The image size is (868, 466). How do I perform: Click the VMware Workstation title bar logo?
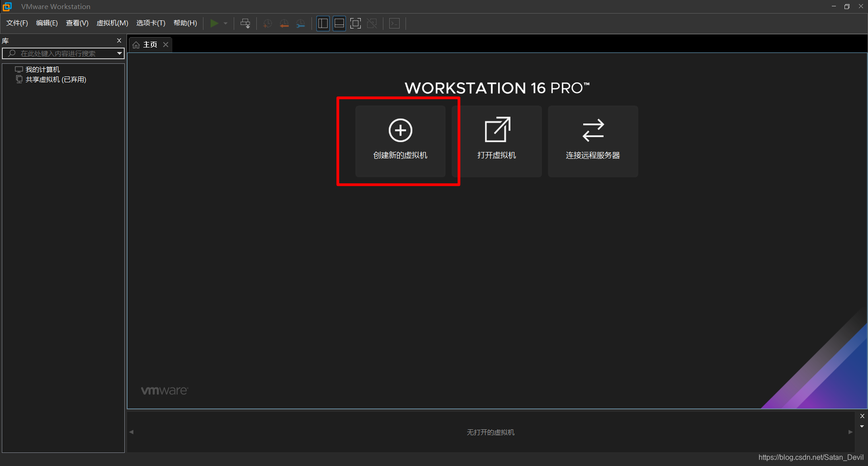pos(7,6)
